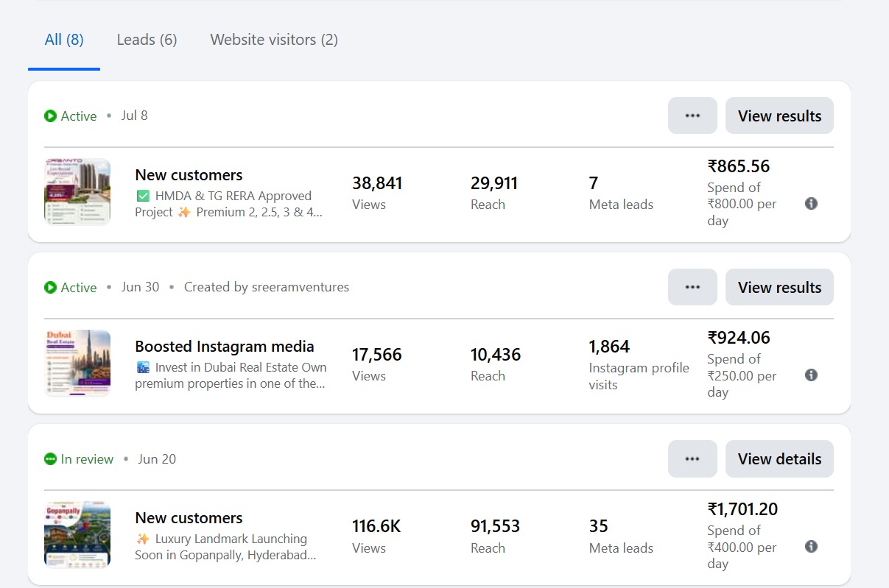Click the 10,436 Reach value
Viewport: 889px width, 588px height.
click(x=496, y=355)
